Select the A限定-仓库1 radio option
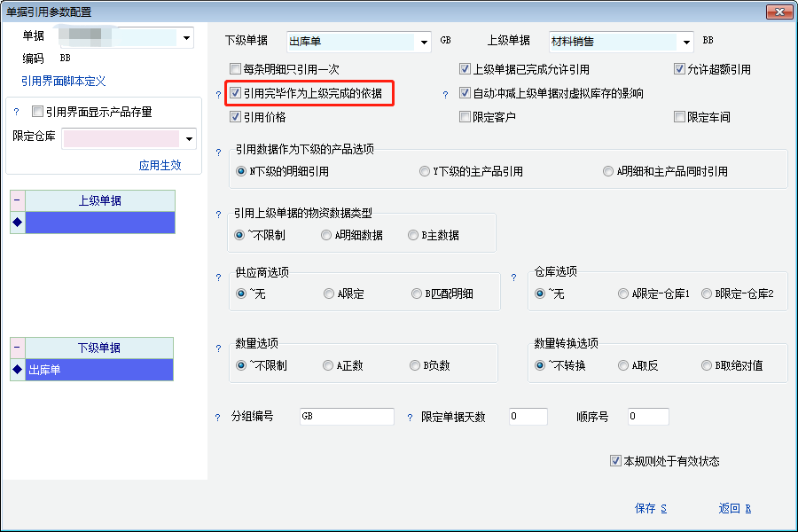798x532 pixels. 623,293
